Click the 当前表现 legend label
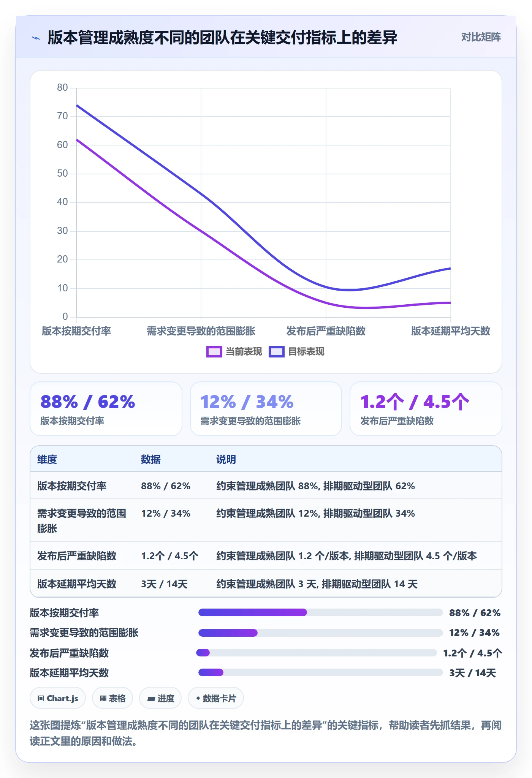The image size is (532, 778). click(244, 352)
